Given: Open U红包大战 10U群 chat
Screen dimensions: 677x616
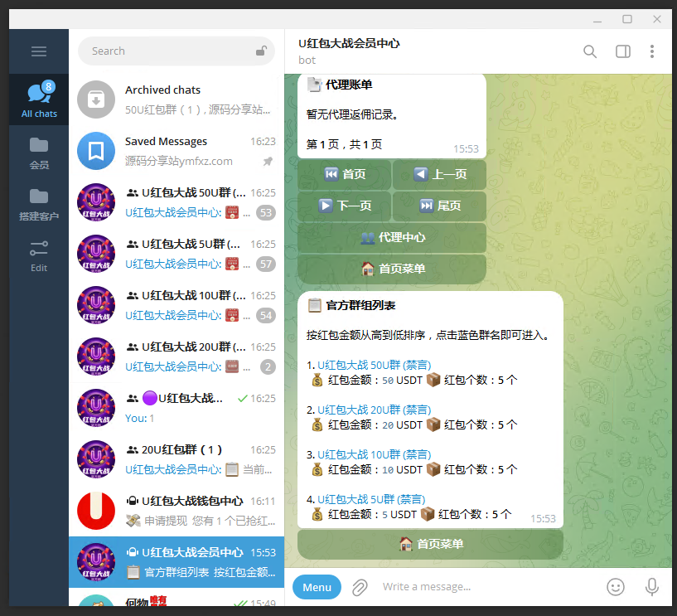Looking at the screenshot, I should click(177, 305).
